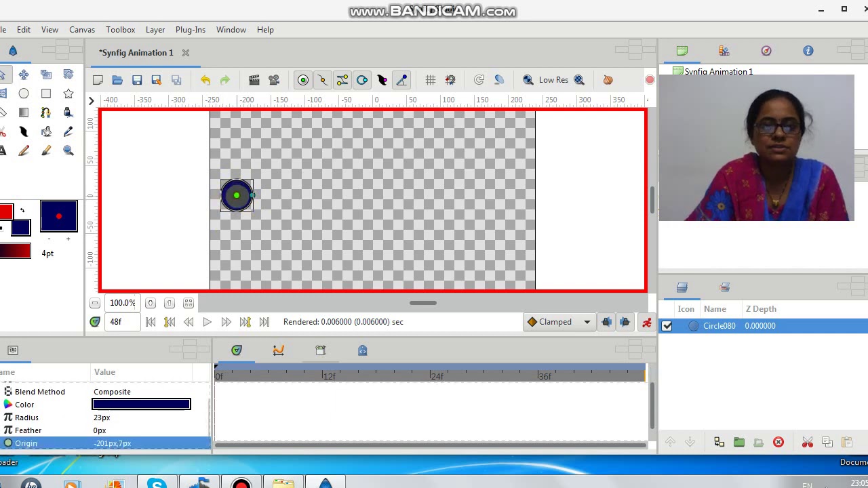Image resolution: width=868 pixels, height=488 pixels.
Task: Click the Play animation button
Action: [x=208, y=322]
